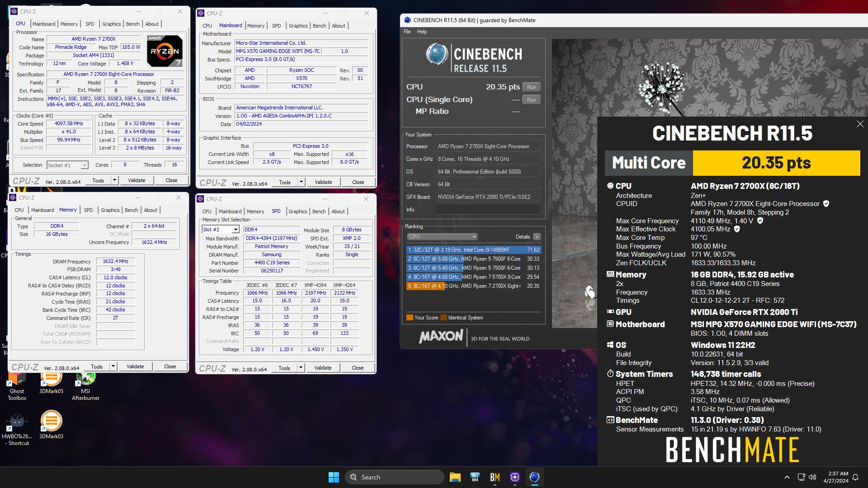Click the shield next to Max Core Frequency
The width and height of the screenshot is (868, 488).
point(760,221)
